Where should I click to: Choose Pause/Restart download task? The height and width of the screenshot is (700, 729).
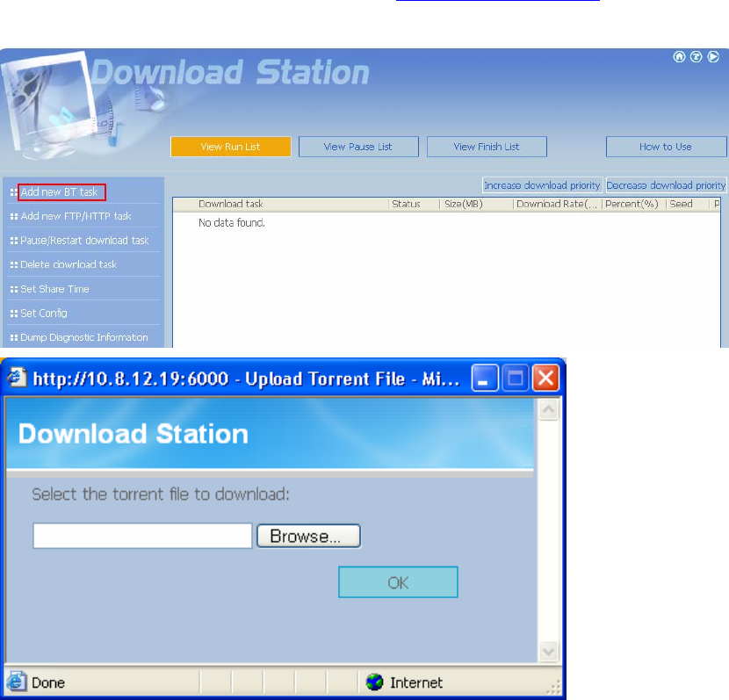pos(84,241)
